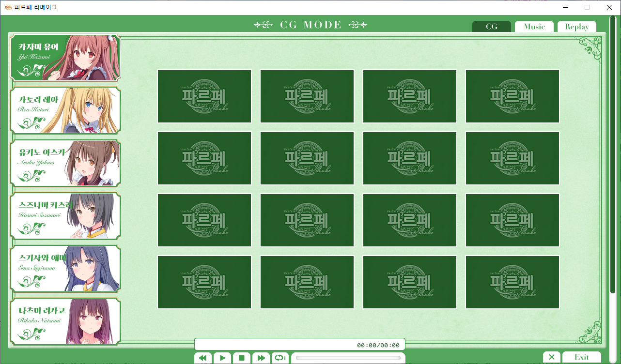Image resolution: width=621 pixels, height=364 pixels.
Task: Open the Music tab
Action: click(534, 27)
